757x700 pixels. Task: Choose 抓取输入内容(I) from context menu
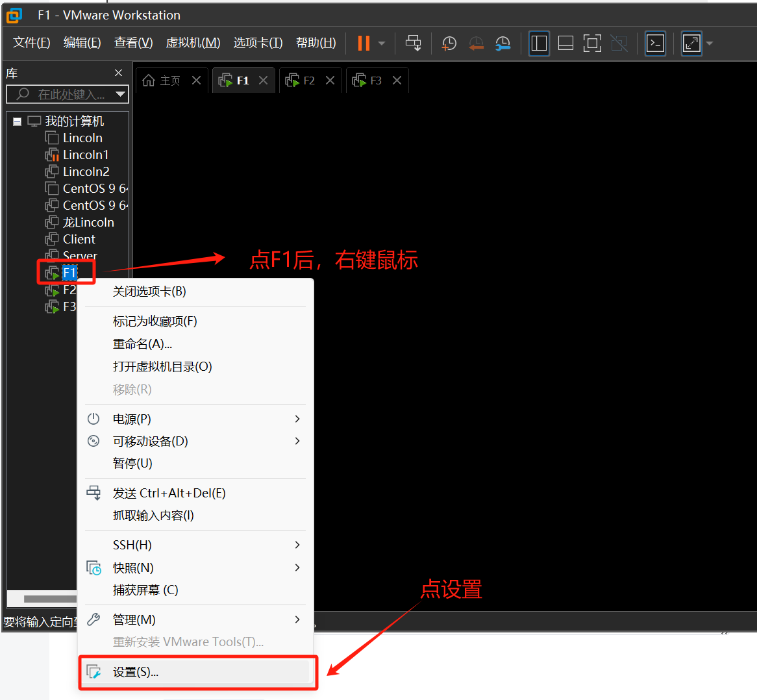coord(195,516)
